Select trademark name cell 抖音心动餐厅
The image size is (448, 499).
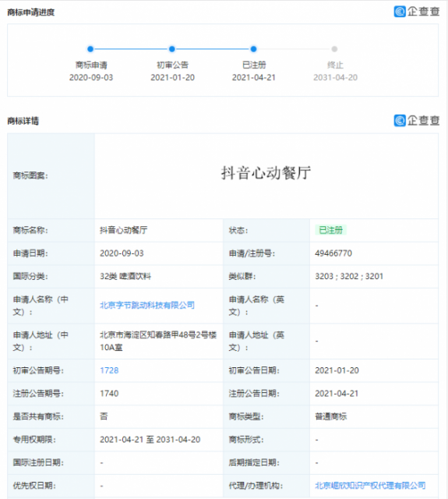124,230
